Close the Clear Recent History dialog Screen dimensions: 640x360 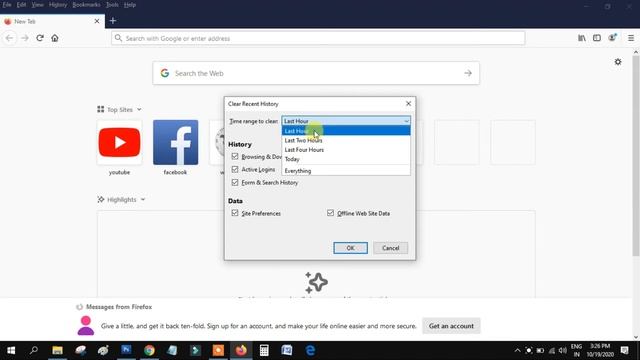[408, 104]
